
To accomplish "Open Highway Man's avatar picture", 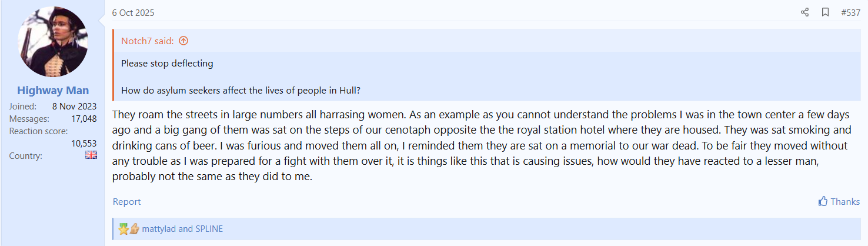I will coord(53,42).
